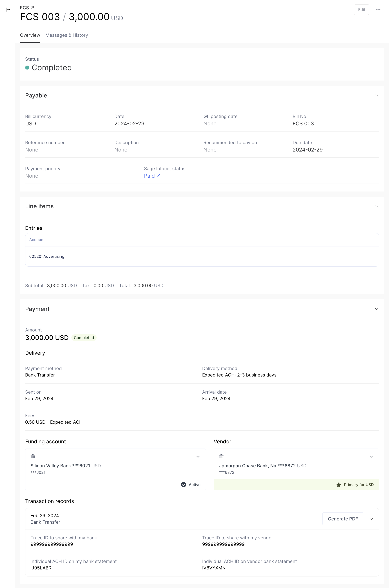Click the Description None value

pos(121,150)
